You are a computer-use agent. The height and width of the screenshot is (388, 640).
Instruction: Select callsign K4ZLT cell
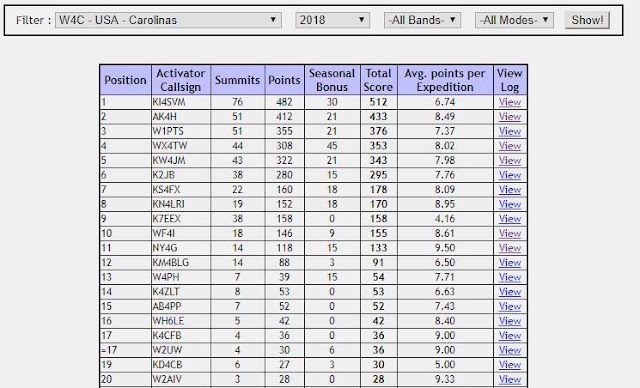coord(181,292)
